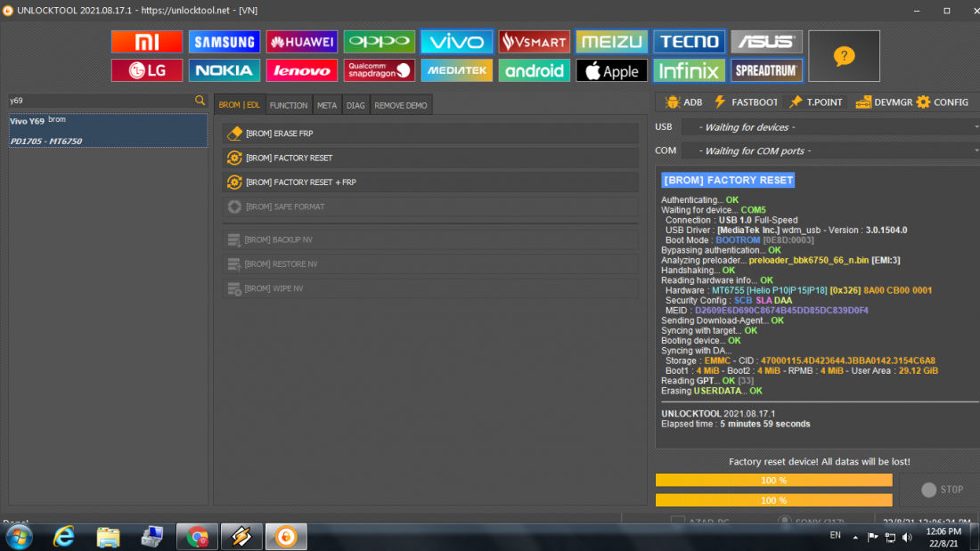Switch to the BROM | EDL tab
980x551 pixels.
[x=240, y=105]
